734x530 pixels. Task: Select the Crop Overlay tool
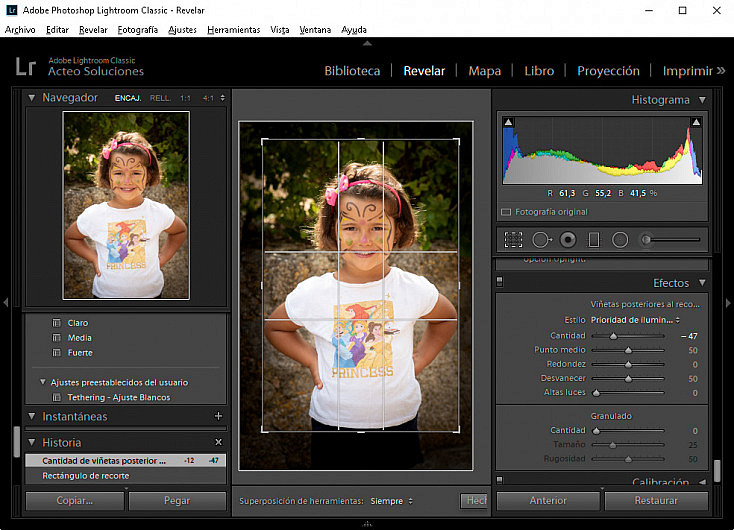click(513, 240)
